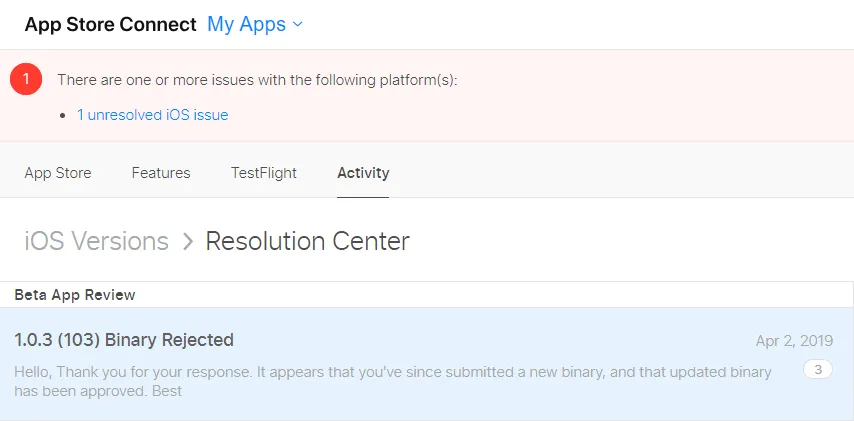Image resolution: width=854 pixels, height=421 pixels.
Task: Navigate back to iOS Versions breadcrumb
Action: point(96,241)
